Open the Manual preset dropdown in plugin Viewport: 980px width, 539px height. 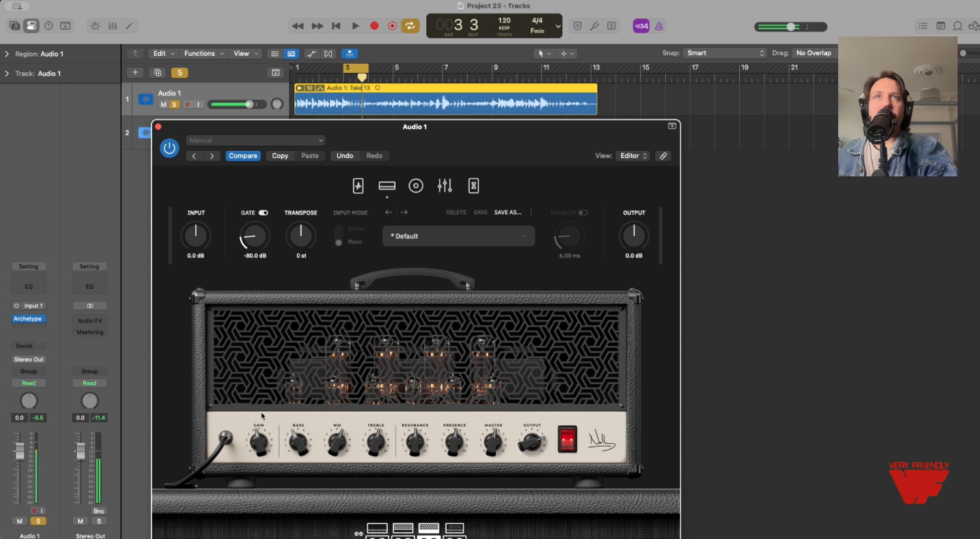pos(255,140)
